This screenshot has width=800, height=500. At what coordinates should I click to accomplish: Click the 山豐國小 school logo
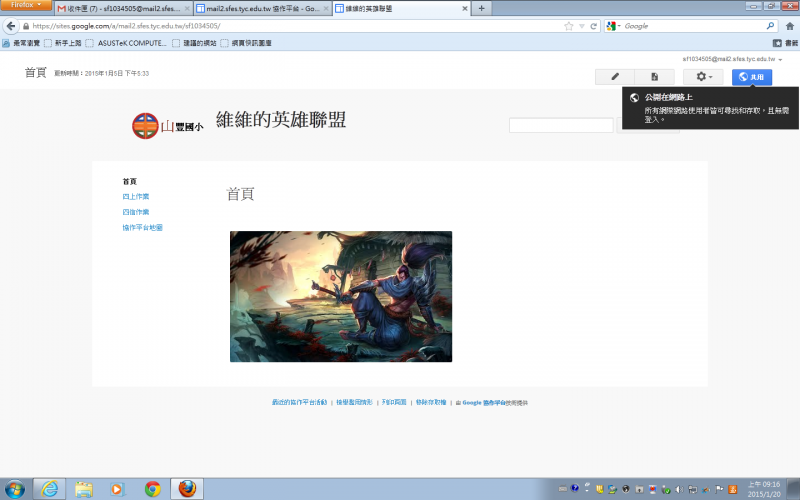[167, 126]
